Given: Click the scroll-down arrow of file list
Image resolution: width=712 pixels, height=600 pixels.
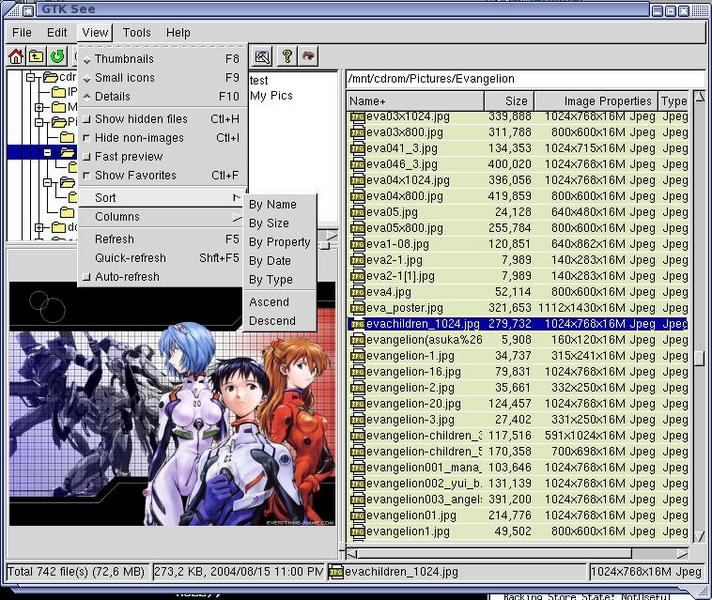Looking at the screenshot, I should pos(699,537).
